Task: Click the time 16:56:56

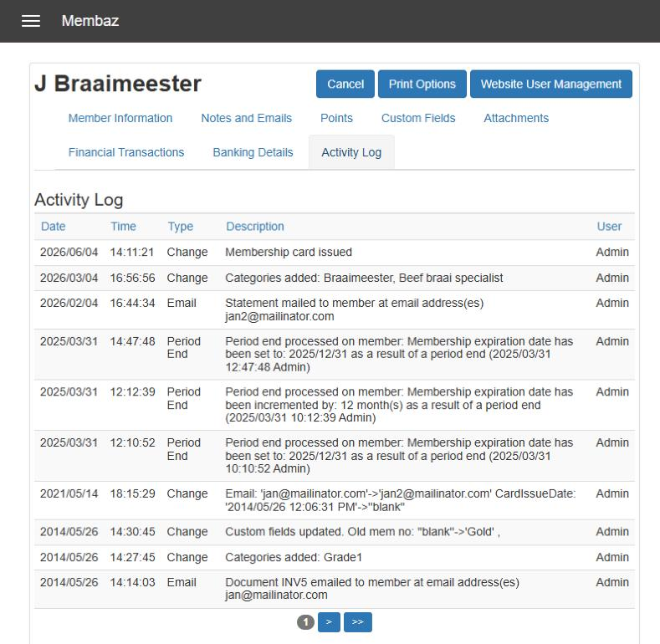Action: [133, 278]
